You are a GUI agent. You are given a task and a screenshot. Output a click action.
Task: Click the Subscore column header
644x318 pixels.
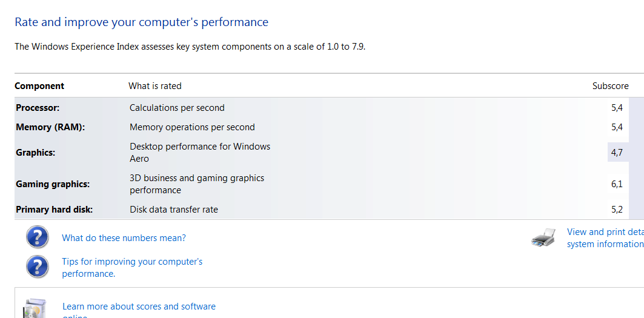610,86
